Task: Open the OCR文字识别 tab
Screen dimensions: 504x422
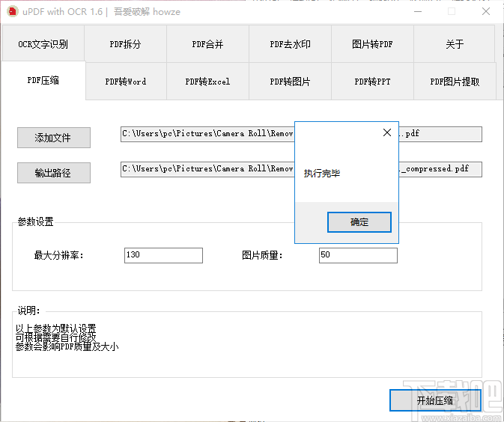Action: click(43, 43)
